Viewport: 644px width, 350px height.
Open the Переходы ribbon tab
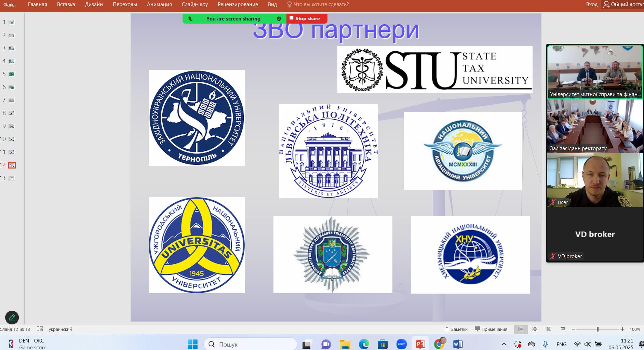(125, 4)
